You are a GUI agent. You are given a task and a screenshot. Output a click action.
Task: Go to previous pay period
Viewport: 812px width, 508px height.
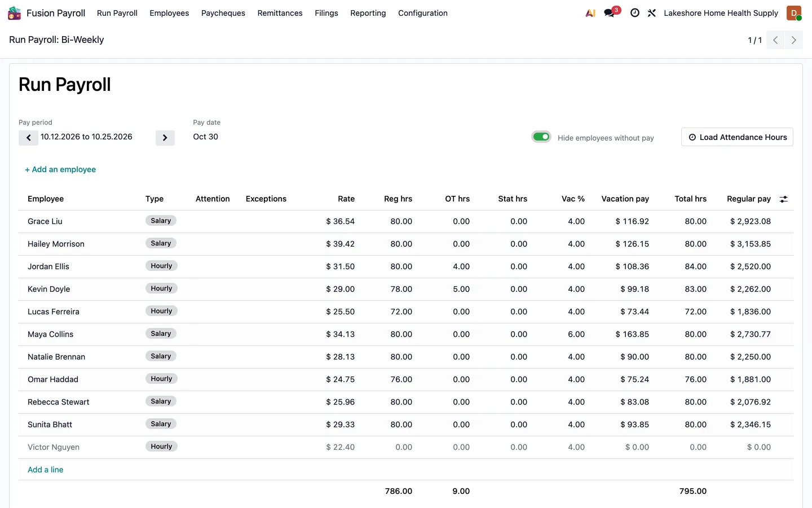point(28,138)
